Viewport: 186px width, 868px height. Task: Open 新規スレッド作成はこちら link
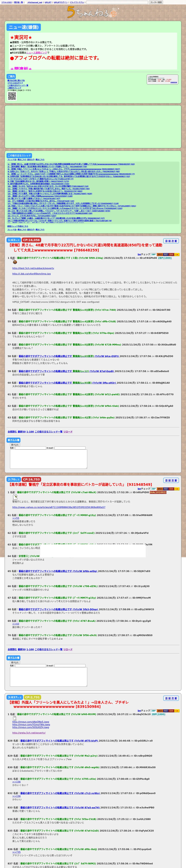(18, 226)
